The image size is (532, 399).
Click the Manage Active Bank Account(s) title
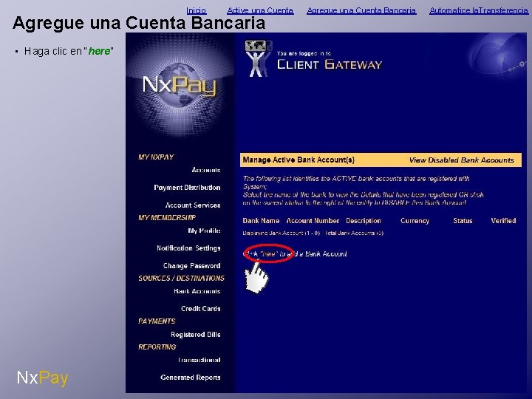click(299, 160)
